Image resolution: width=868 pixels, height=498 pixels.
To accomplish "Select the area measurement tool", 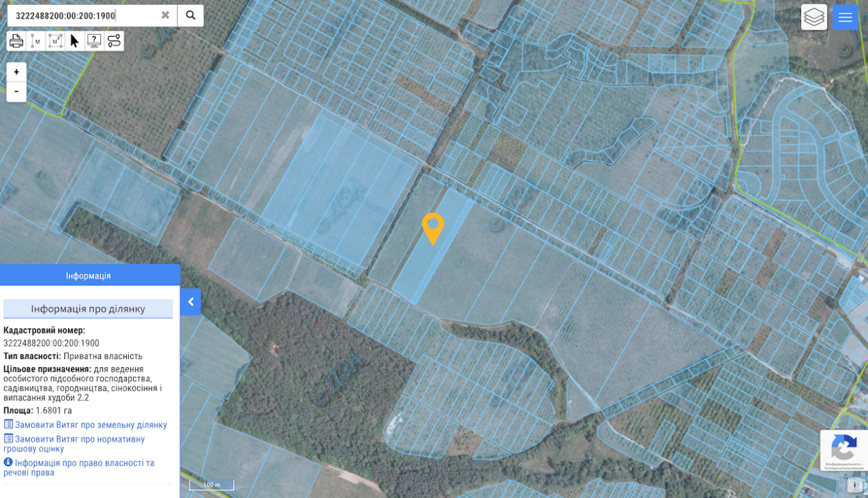I will point(55,41).
